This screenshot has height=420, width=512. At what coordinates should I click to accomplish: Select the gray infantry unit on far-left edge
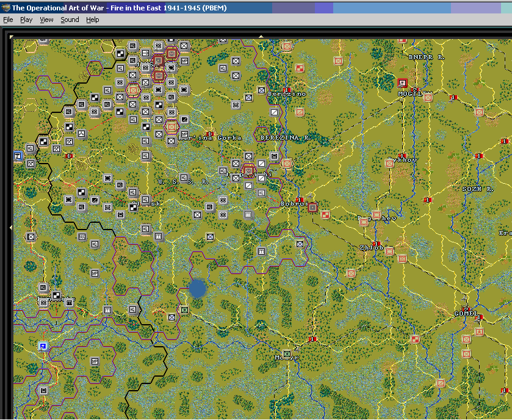31,237
